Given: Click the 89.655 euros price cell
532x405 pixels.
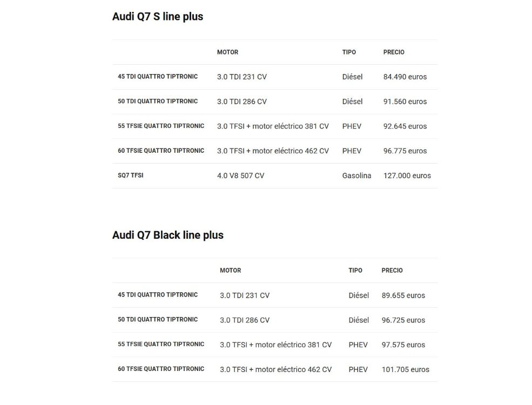Looking at the screenshot, I should [403, 295].
